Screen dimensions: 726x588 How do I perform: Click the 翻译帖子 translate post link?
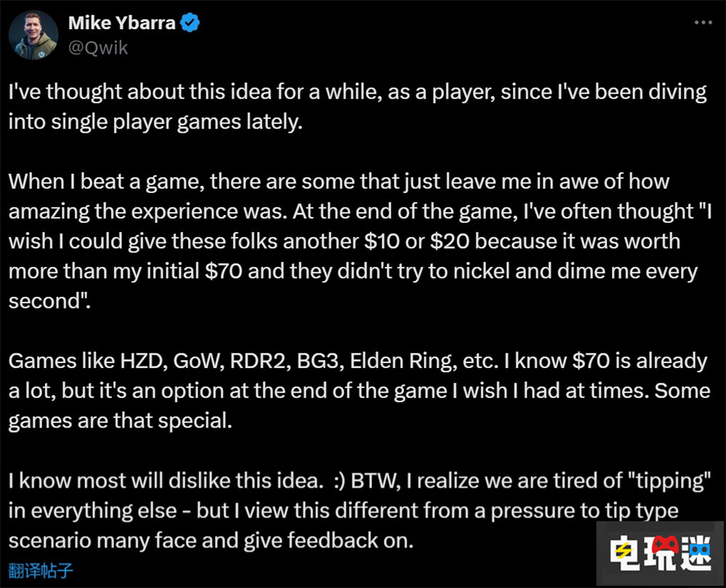[x=41, y=571]
